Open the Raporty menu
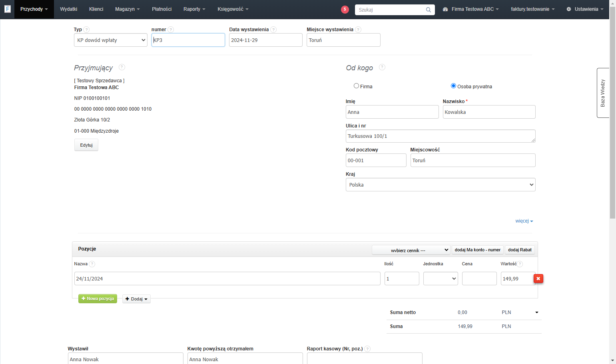Viewport: 616px width, 364px height. (x=194, y=9)
